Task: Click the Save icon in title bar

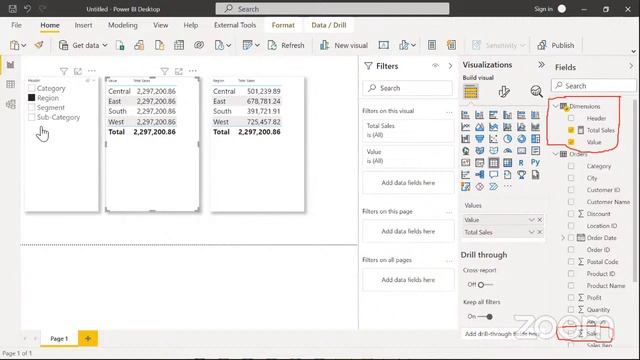Action: pyautogui.click(x=13, y=9)
